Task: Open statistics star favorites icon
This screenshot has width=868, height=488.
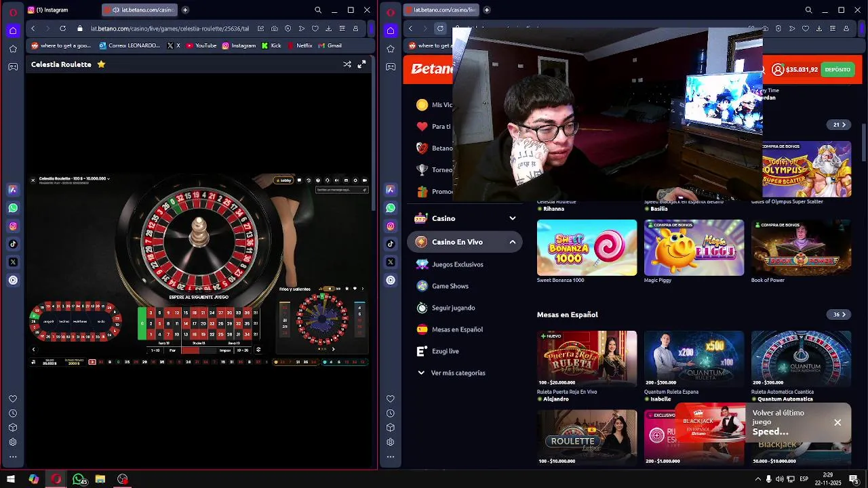Action: tap(347, 289)
